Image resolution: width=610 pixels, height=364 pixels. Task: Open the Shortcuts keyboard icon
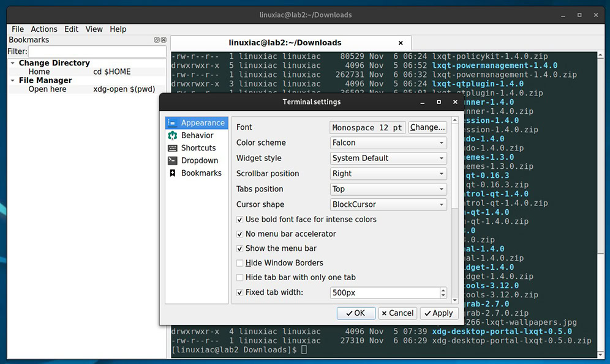[x=172, y=148]
